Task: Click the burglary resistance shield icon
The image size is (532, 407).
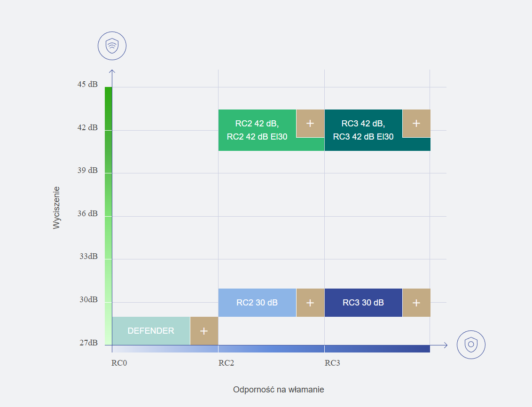Action: coord(471,344)
